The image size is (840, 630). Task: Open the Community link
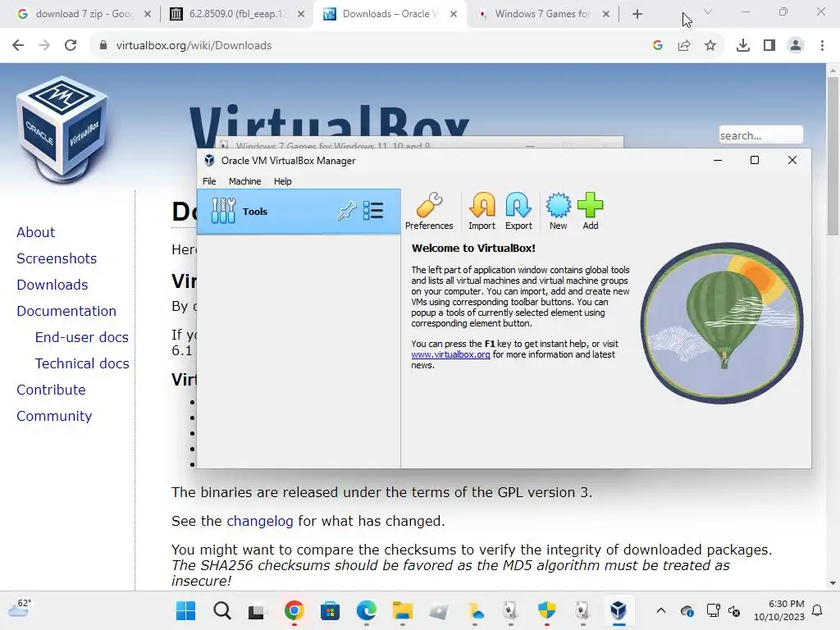pyautogui.click(x=54, y=416)
